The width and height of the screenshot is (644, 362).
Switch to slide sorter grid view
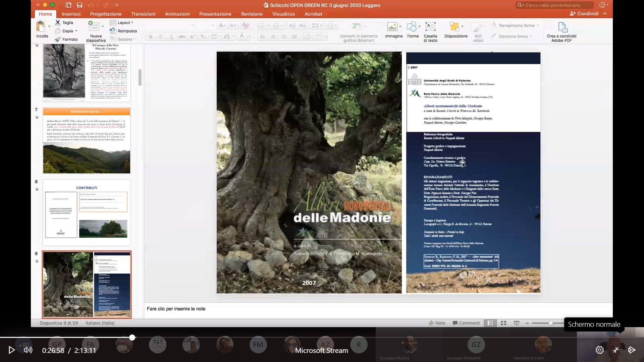point(503,323)
